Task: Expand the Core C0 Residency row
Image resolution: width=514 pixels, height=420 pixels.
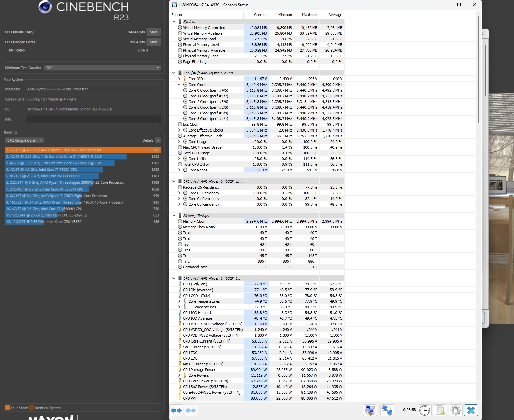Action: coord(179,193)
